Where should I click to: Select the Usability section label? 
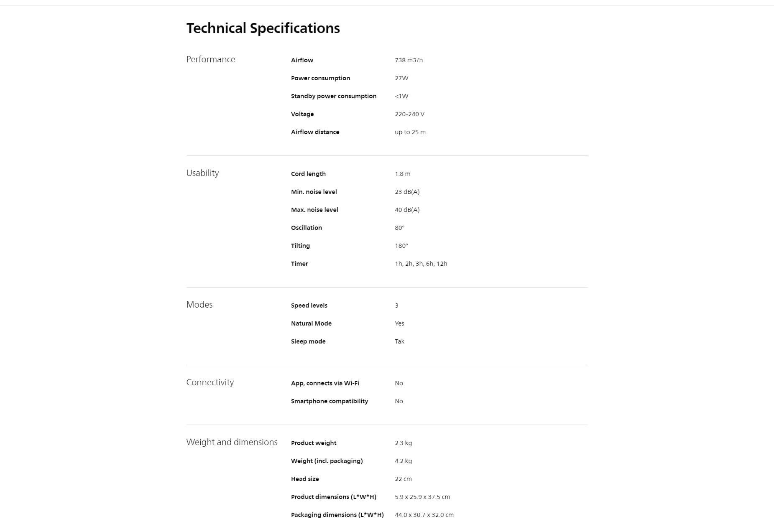202,173
